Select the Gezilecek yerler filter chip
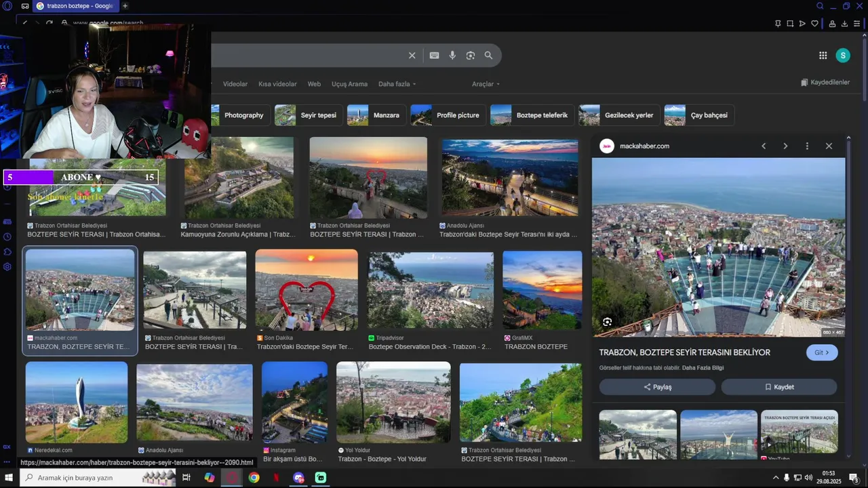This screenshot has width=868, height=488. (x=619, y=115)
